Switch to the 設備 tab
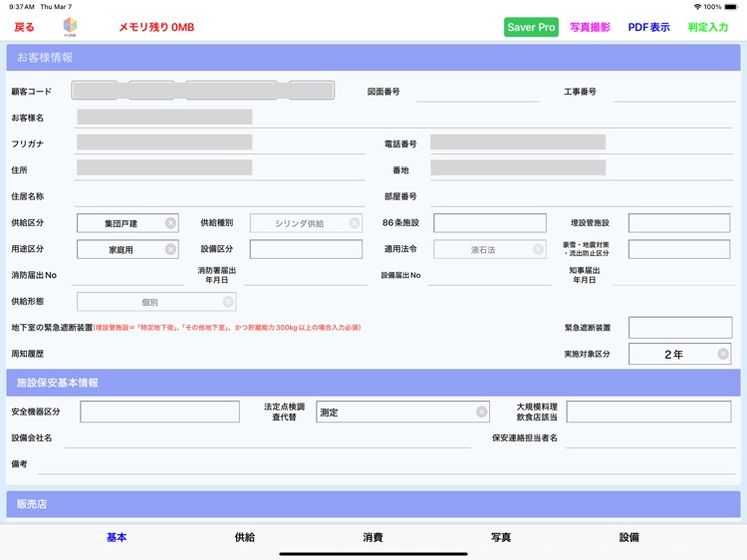 [629, 538]
